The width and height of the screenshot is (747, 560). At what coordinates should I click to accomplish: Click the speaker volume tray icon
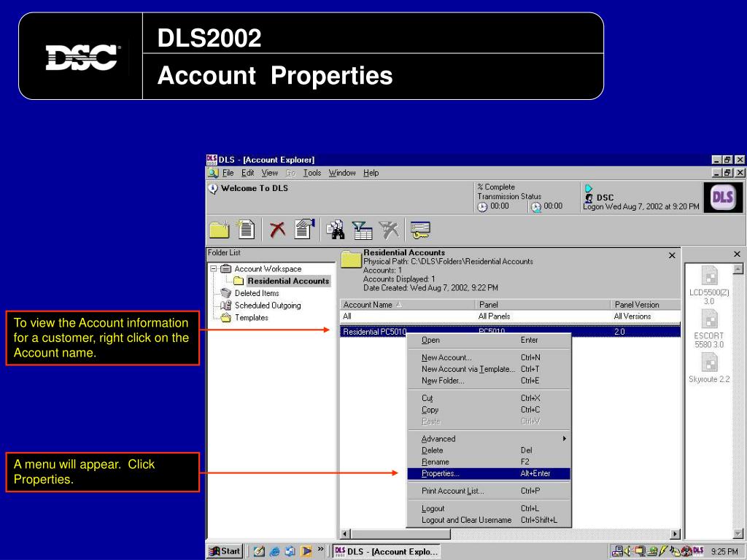tap(627, 551)
